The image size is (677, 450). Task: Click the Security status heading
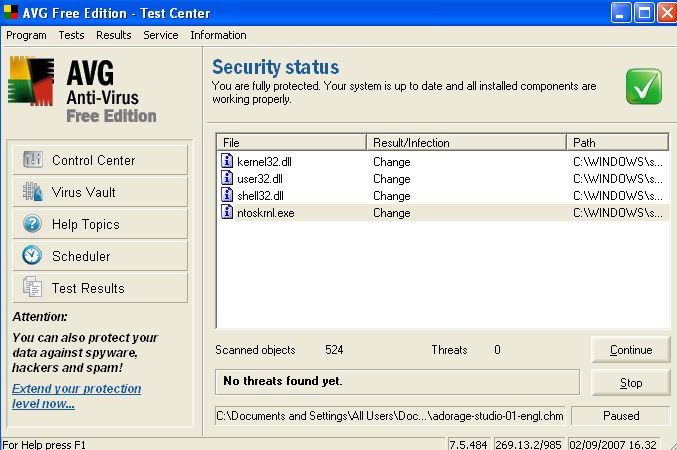275,67
